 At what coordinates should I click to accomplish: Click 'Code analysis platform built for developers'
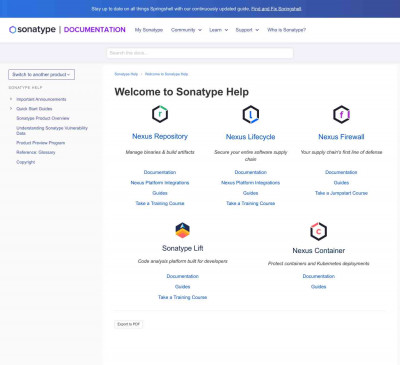click(183, 261)
